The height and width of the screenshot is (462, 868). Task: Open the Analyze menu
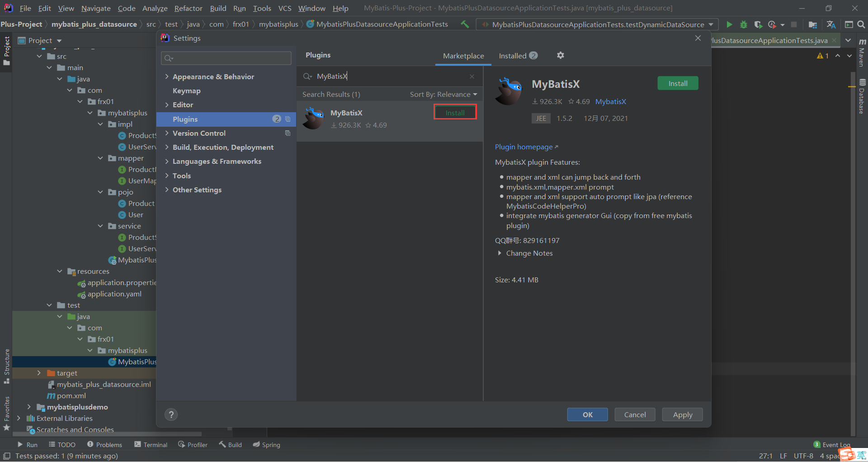pyautogui.click(x=155, y=8)
